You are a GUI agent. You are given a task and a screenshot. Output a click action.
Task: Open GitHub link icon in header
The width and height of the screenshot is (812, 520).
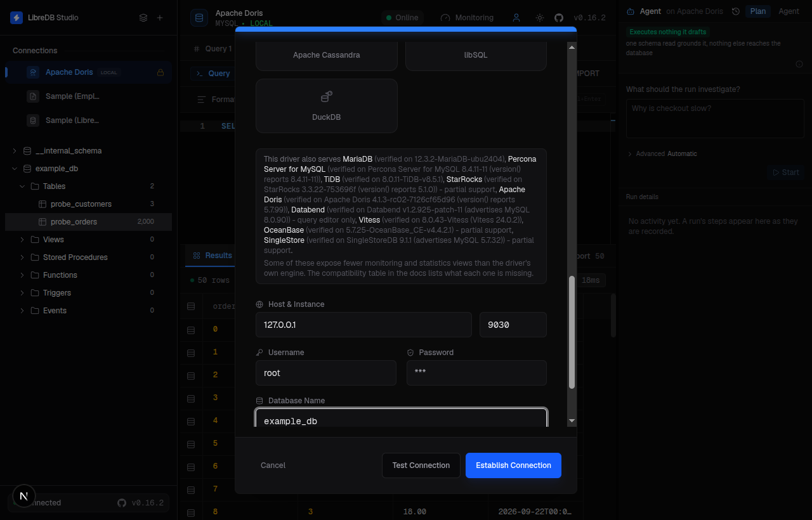tap(559, 18)
